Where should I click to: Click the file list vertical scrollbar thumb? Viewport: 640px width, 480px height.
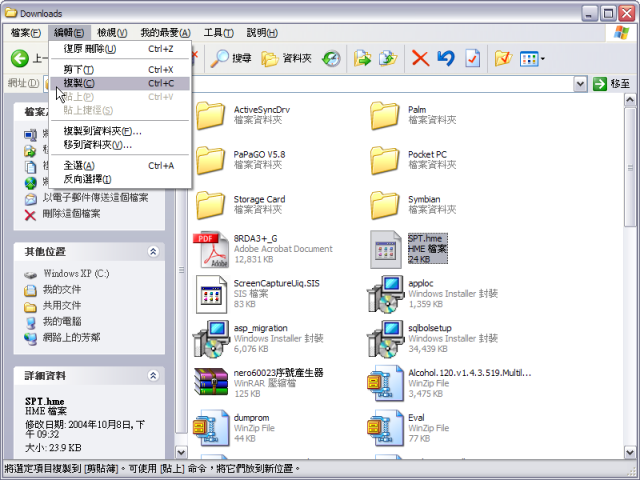630,167
